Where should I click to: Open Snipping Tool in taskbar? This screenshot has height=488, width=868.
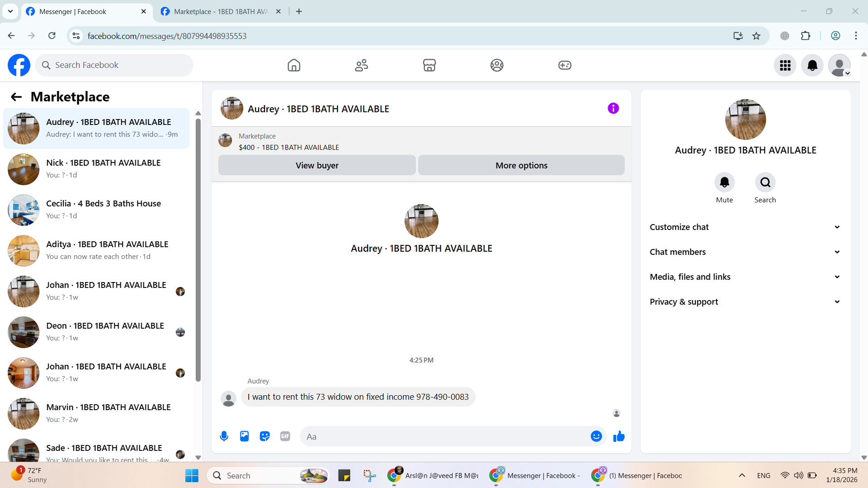(x=369, y=475)
